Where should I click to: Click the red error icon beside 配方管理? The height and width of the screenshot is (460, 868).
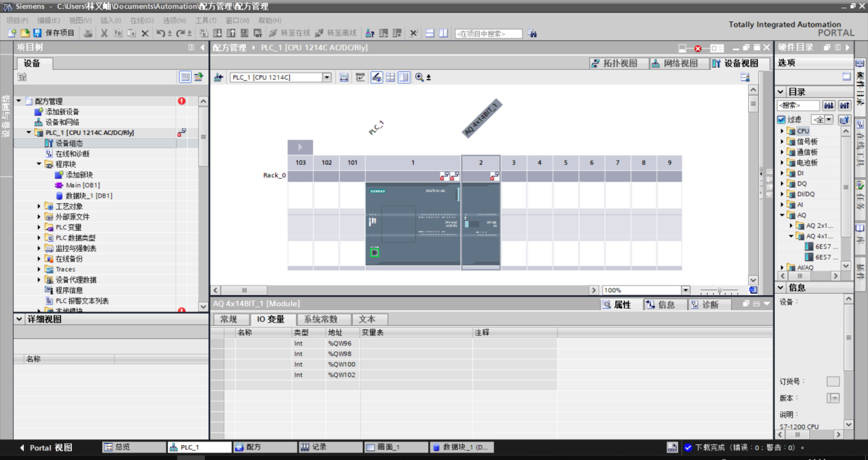pyautogui.click(x=182, y=101)
